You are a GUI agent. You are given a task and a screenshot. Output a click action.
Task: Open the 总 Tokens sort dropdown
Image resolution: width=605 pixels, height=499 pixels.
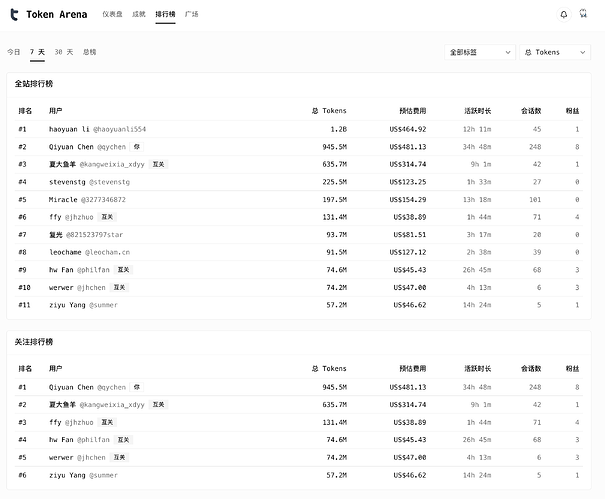[555, 52]
